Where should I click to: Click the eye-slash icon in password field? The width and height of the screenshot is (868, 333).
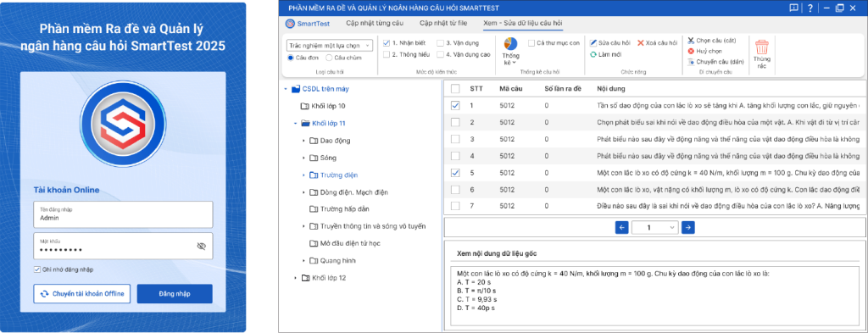click(201, 247)
